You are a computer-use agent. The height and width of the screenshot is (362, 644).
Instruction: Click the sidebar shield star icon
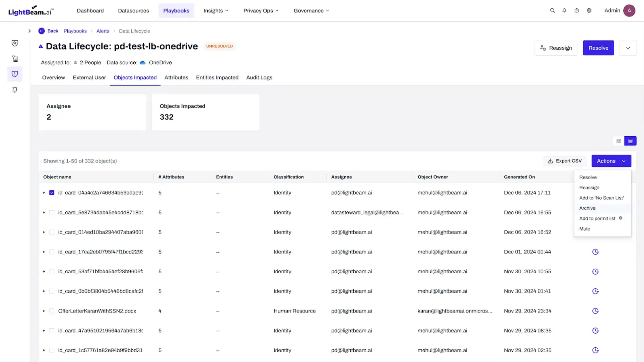pos(15,43)
